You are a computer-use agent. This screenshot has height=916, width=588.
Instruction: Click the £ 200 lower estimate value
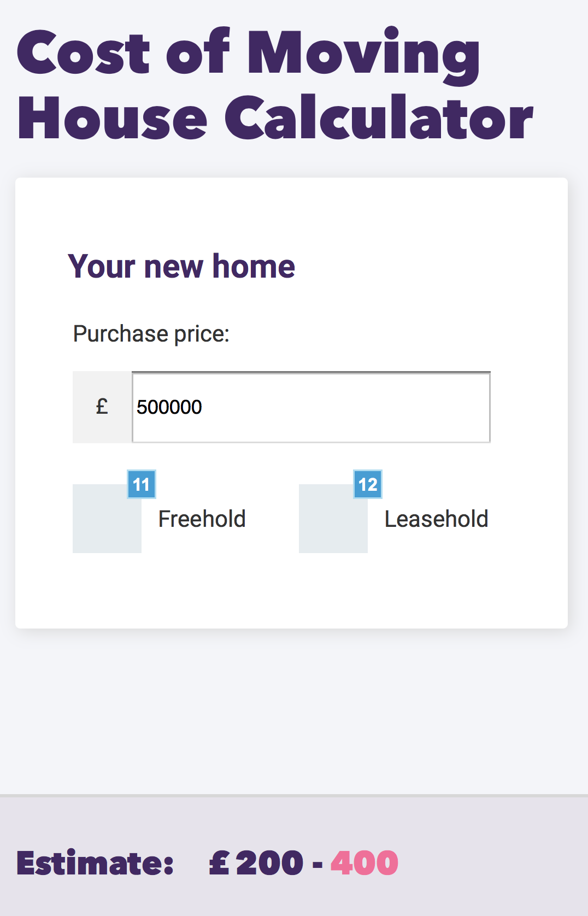click(256, 864)
